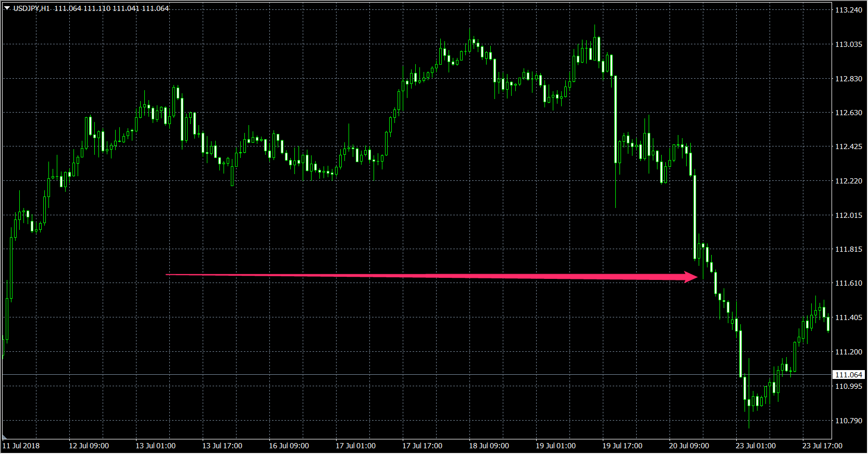Click the 23 Jul 17:00 time label
The image size is (868, 454).
click(823, 446)
